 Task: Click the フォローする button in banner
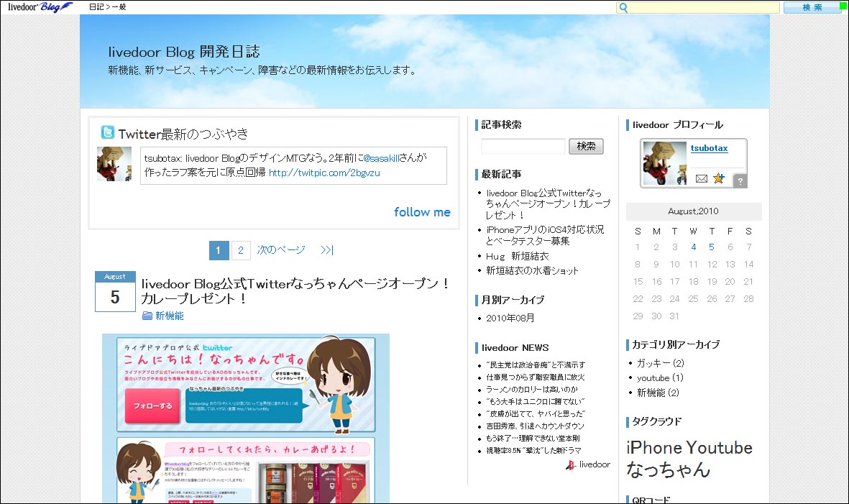[x=152, y=406]
